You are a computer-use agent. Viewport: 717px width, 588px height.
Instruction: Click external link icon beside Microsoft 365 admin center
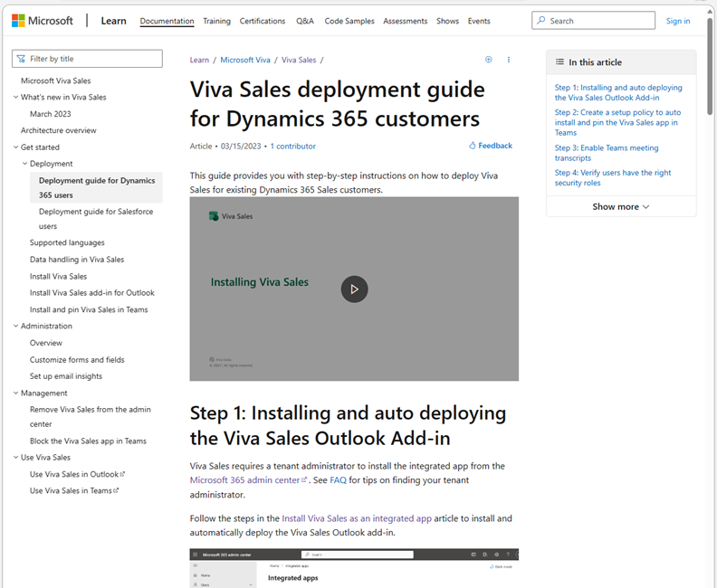(304, 479)
